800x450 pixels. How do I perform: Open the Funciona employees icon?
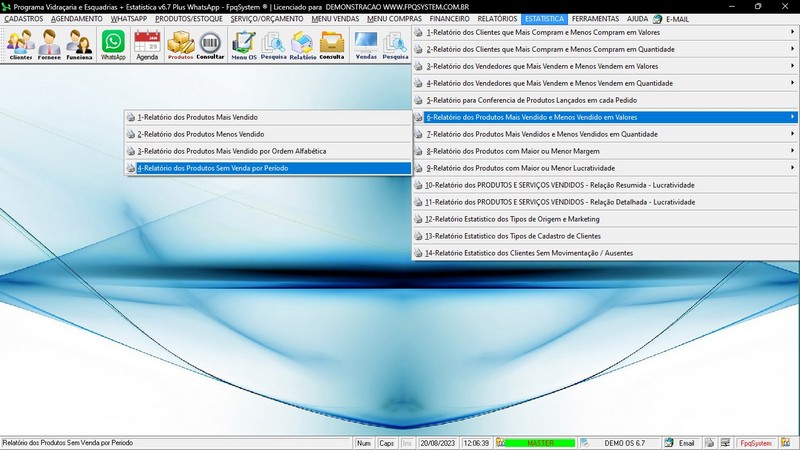click(x=80, y=45)
